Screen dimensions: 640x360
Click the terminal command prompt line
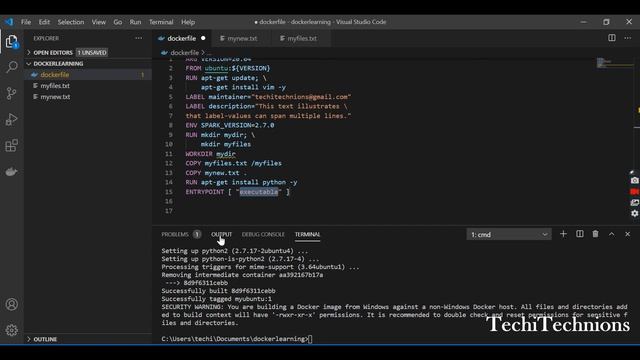(237, 339)
